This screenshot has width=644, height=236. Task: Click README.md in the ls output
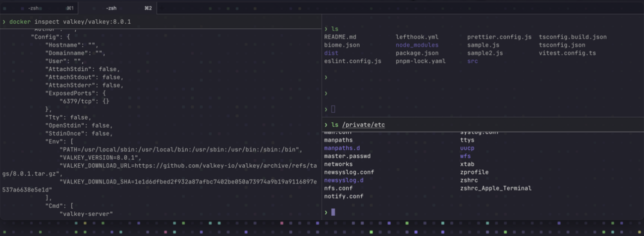(340, 37)
